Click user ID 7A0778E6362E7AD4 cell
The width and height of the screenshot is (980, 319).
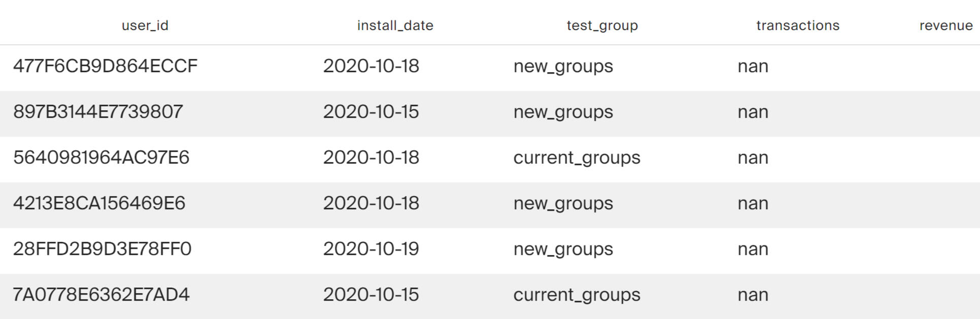point(101,295)
